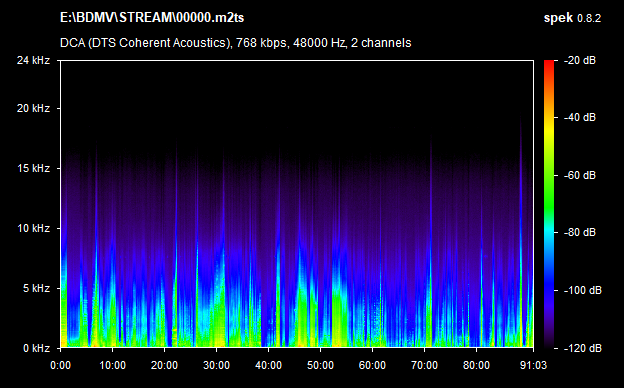Click the 50:00 time axis label

(x=320, y=365)
